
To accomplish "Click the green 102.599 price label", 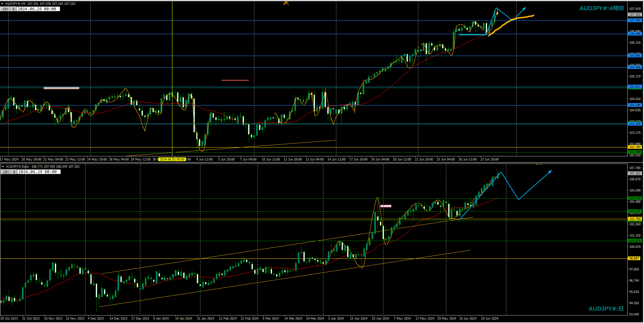I will tap(635, 152).
